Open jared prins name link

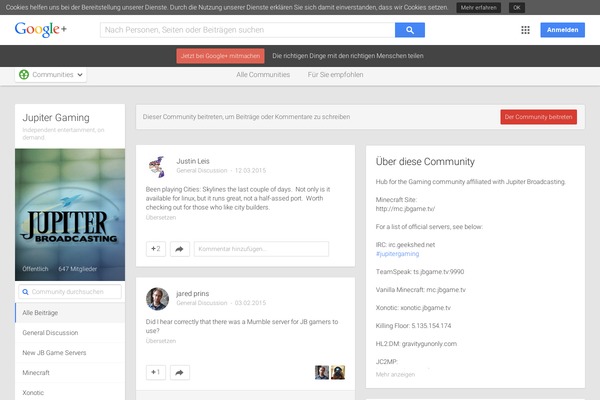[x=192, y=294]
